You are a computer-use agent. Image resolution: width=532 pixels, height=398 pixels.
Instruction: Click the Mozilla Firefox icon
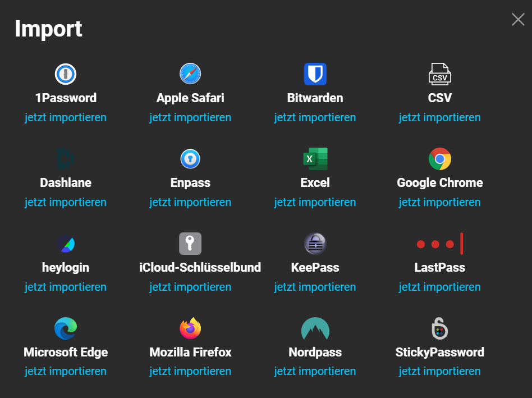coord(190,328)
